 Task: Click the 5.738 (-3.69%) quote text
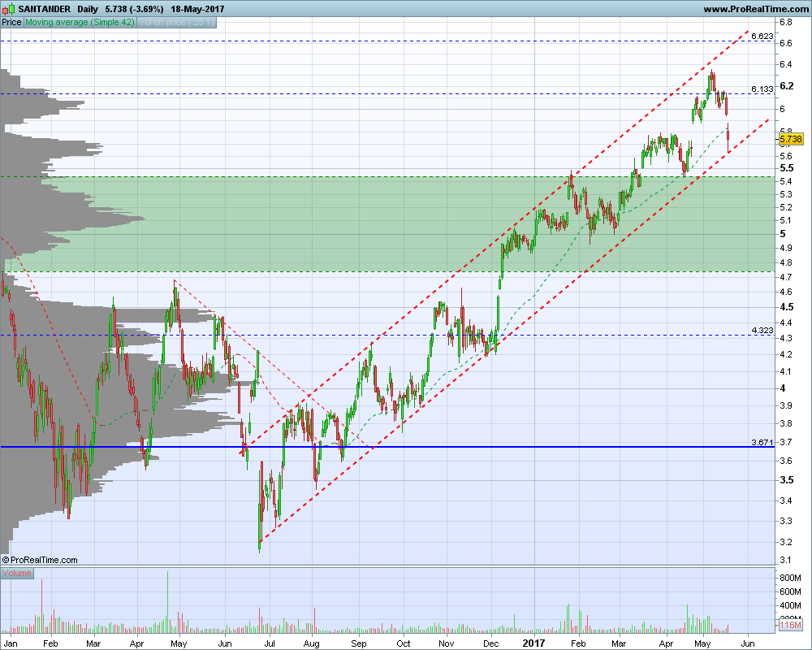click(x=134, y=9)
